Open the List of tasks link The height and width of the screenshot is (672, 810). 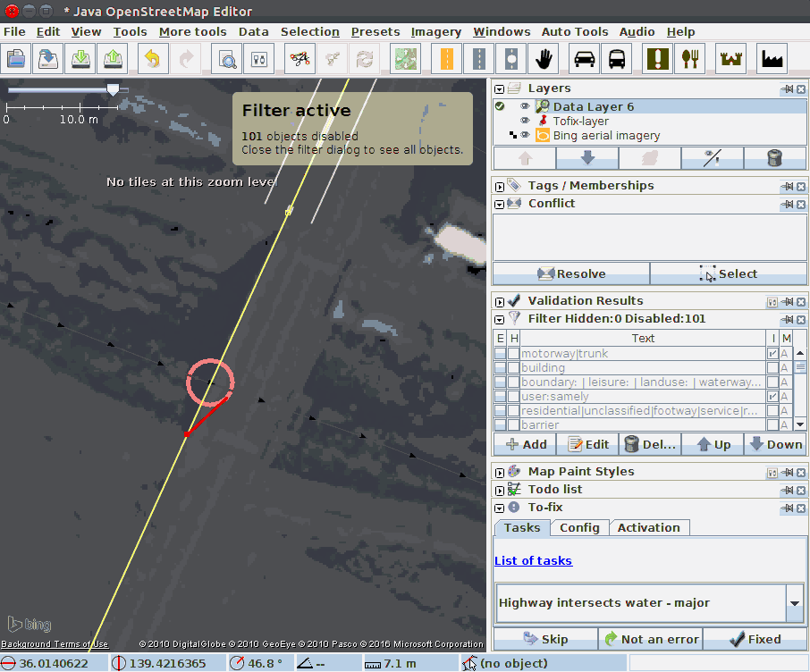coord(533,560)
